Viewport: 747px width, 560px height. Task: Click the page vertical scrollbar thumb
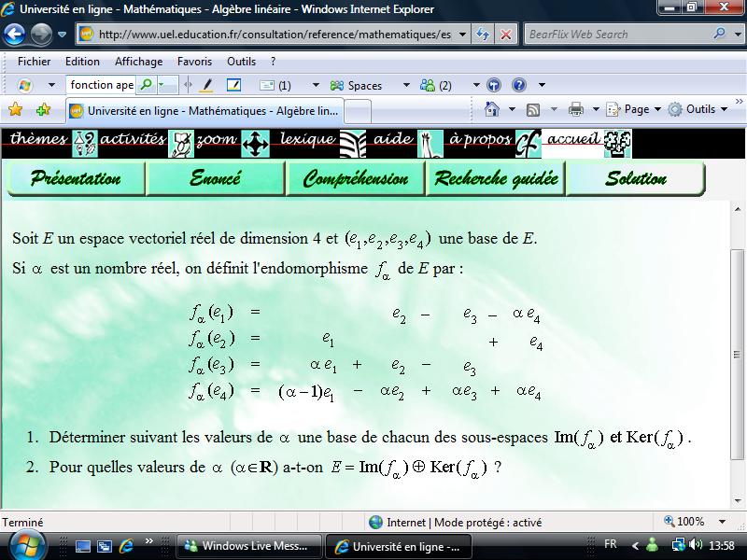pyautogui.click(x=737, y=355)
